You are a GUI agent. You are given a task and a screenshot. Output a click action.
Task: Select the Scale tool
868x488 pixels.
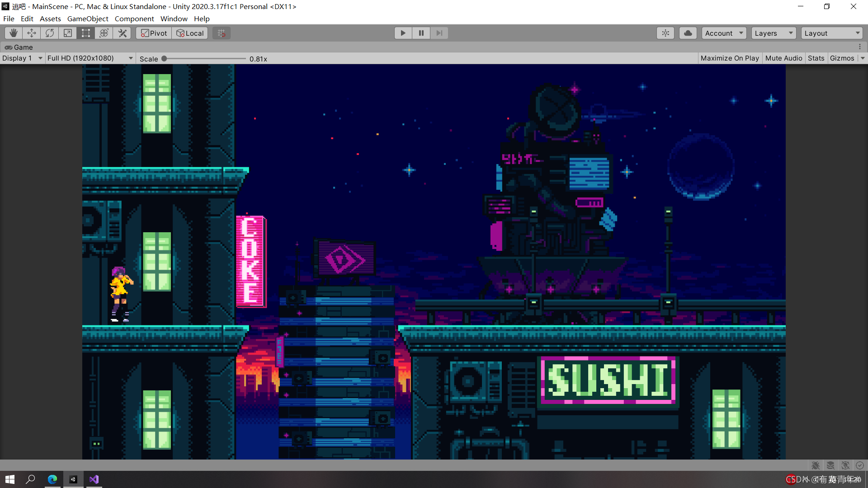[x=68, y=33]
